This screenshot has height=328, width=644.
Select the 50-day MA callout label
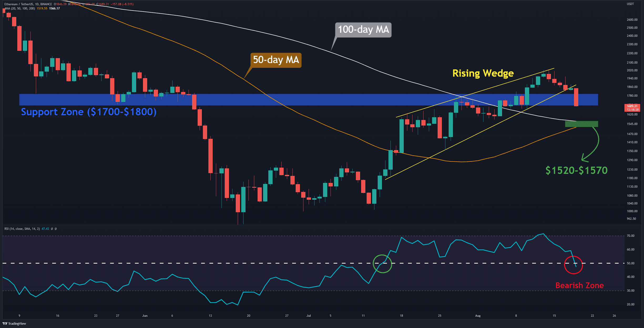pyautogui.click(x=276, y=60)
